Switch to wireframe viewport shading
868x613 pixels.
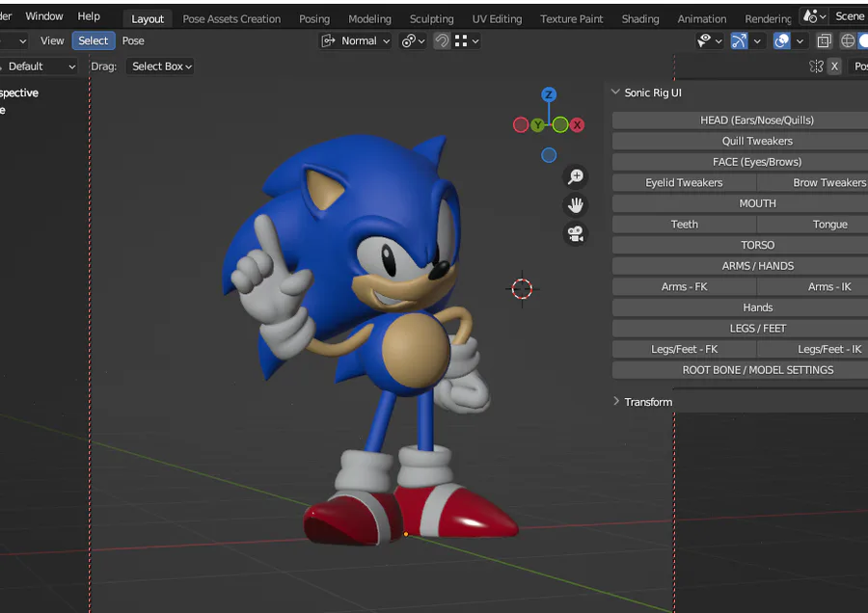(848, 40)
